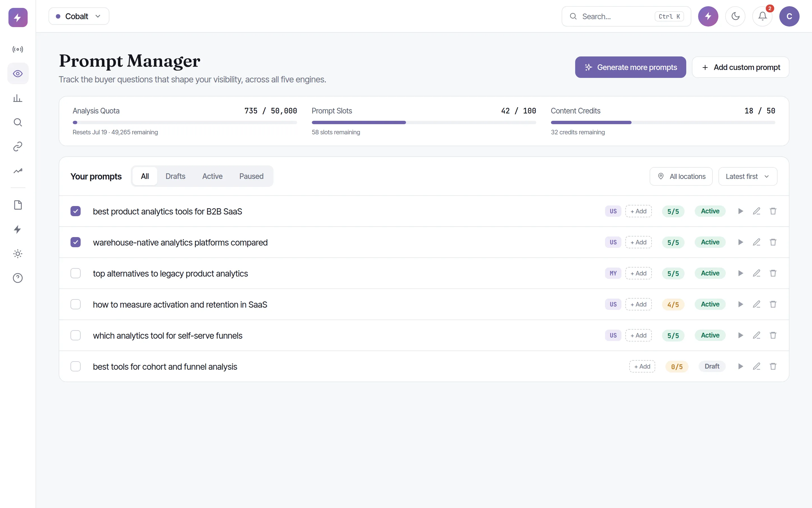
Task: Click the Content Credits progress bar
Action: tap(663, 123)
